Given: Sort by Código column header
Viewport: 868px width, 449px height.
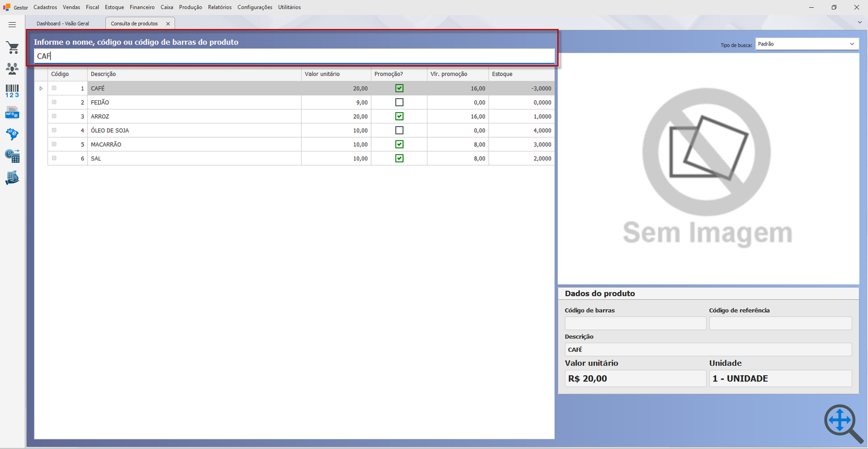Looking at the screenshot, I should coord(68,74).
